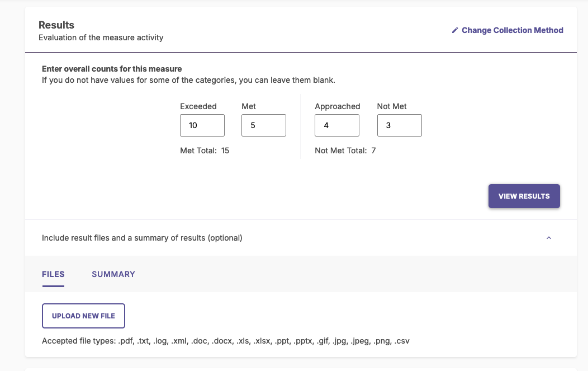This screenshot has height=371, width=588.
Task: Click the Approached field label
Action: click(x=337, y=106)
